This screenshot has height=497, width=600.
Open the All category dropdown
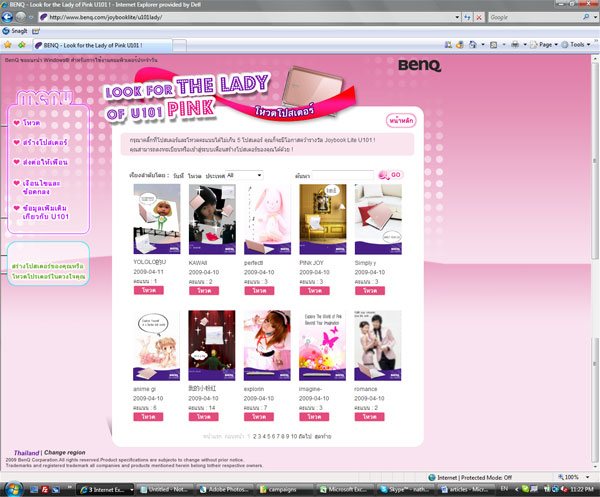click(244, 175)
